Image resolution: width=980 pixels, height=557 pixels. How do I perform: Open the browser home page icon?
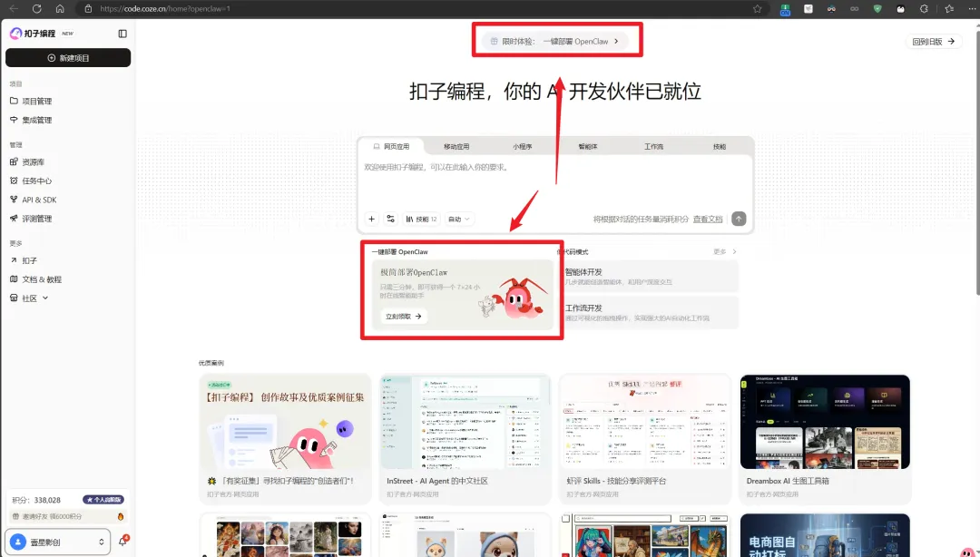[60, 9]
